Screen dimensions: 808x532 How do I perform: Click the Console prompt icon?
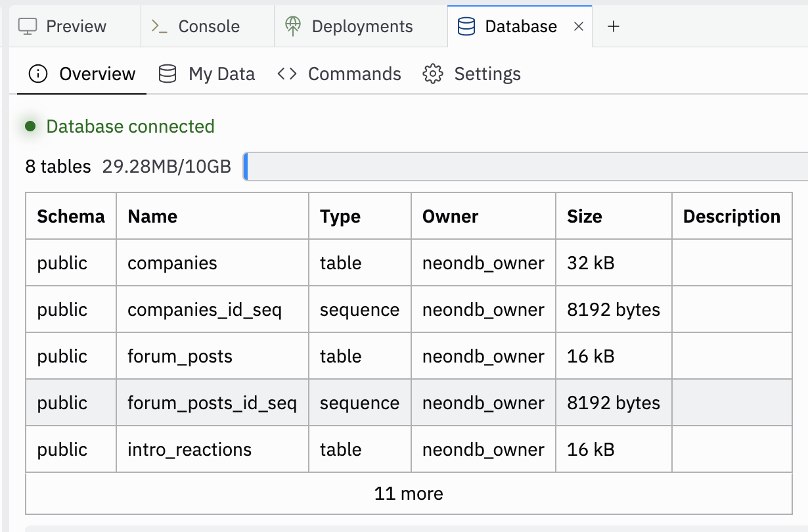160,26
